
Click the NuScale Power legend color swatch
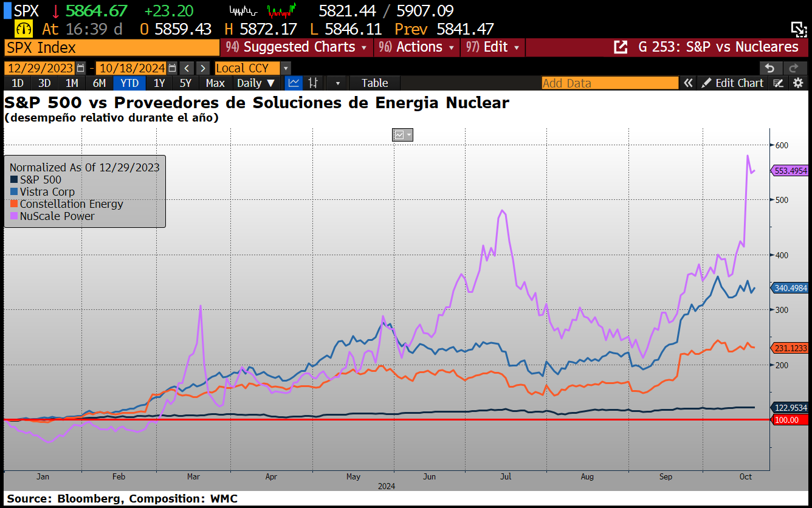pyautogui.click(x=14, y=216)
